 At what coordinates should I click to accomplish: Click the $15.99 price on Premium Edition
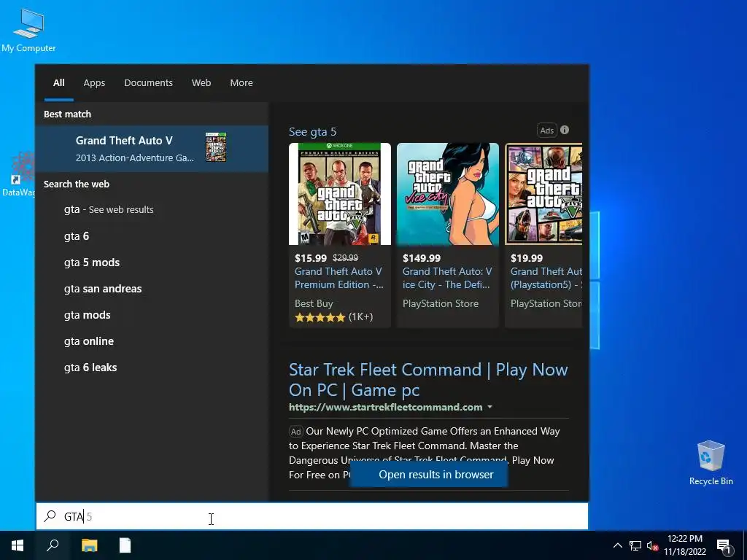pos(311,258)
